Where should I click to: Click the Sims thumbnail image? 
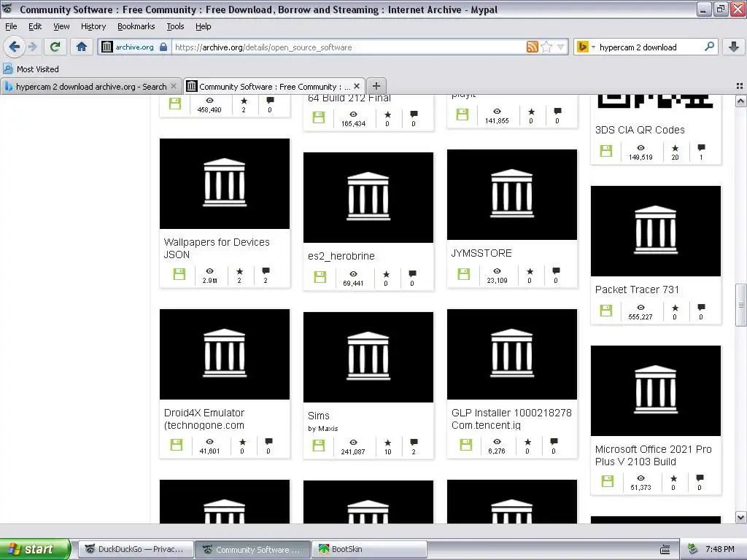(368, 357)
